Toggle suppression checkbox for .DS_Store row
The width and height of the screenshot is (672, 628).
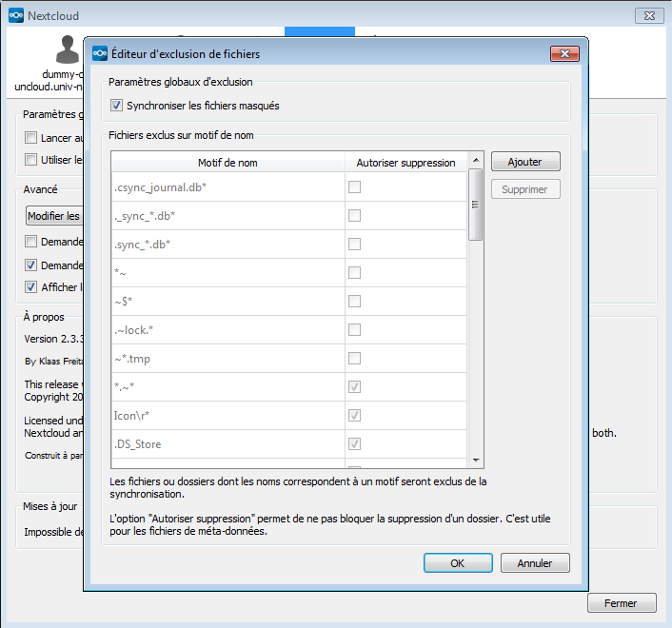pos(354,444)
